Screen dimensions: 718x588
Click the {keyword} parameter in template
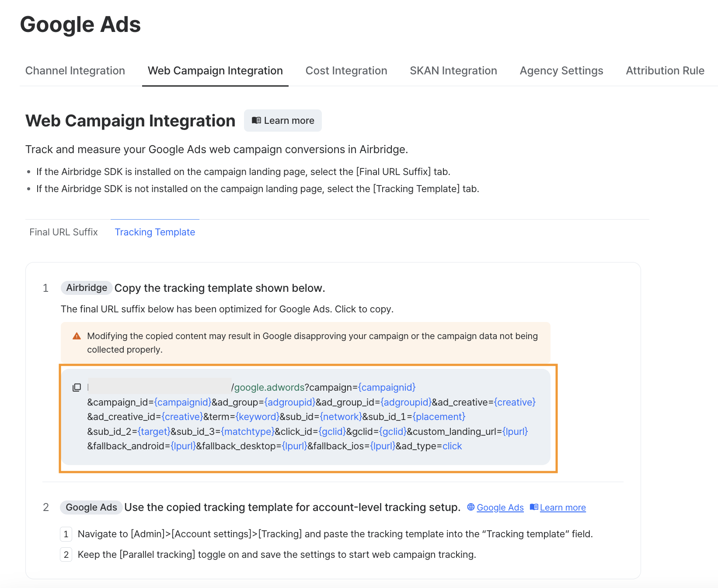(258, 417)
